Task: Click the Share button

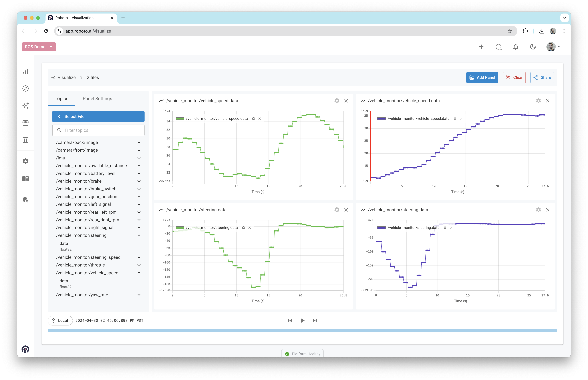Action: pyautogui.click(x=542, y=77)
